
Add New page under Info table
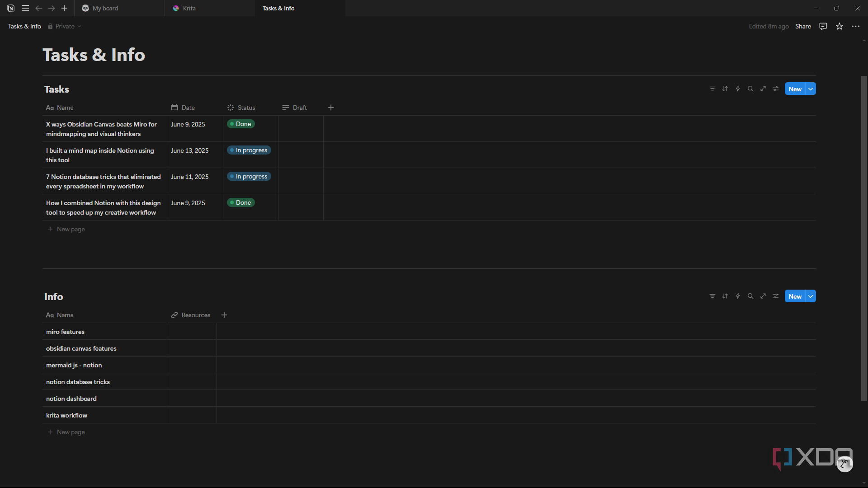[x=66, y=432]
